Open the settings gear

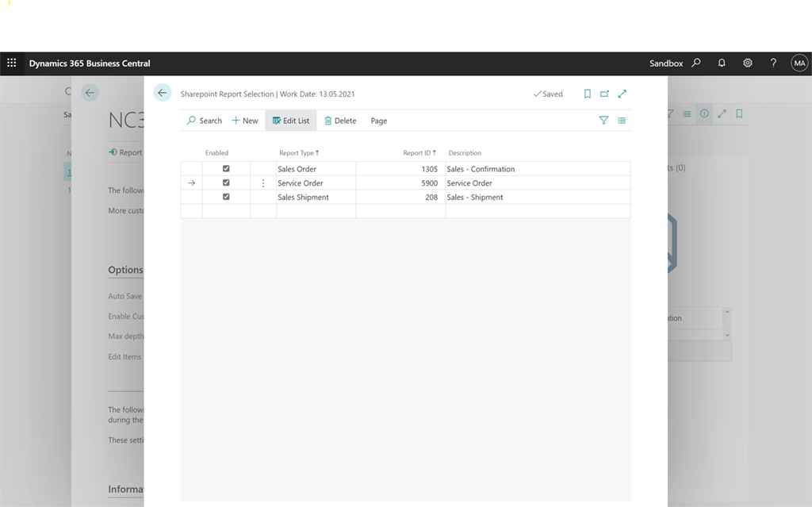pyautogui.click(x=747, y=63)
